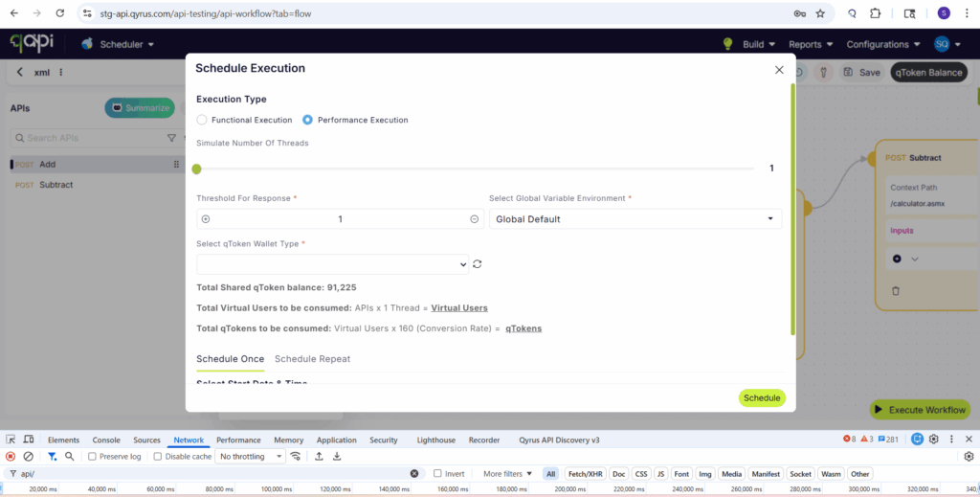Open the Build dropdown menu
Viewport: 980px width, 497px height.
759,44
